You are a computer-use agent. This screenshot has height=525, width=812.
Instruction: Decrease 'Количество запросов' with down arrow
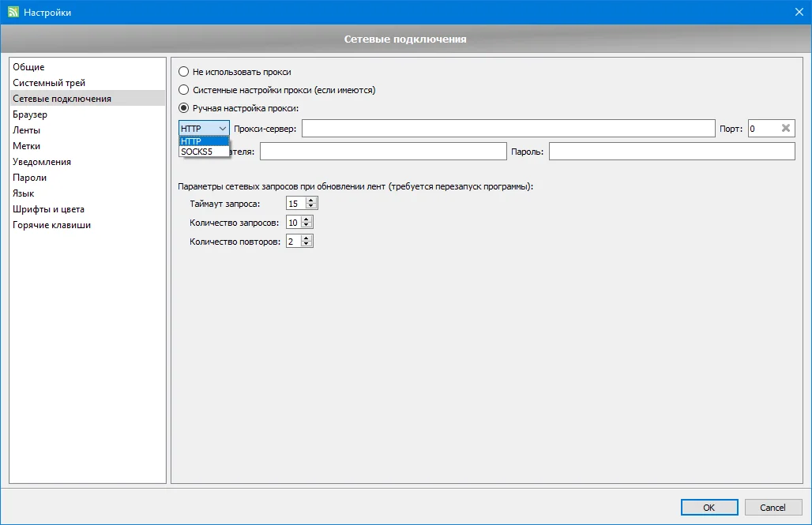pos(307,226)
